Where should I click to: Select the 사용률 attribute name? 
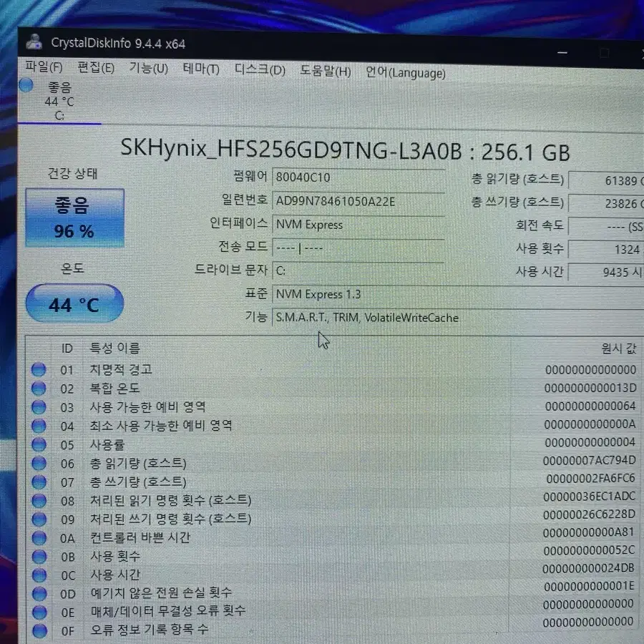click(x=107, y=444)
